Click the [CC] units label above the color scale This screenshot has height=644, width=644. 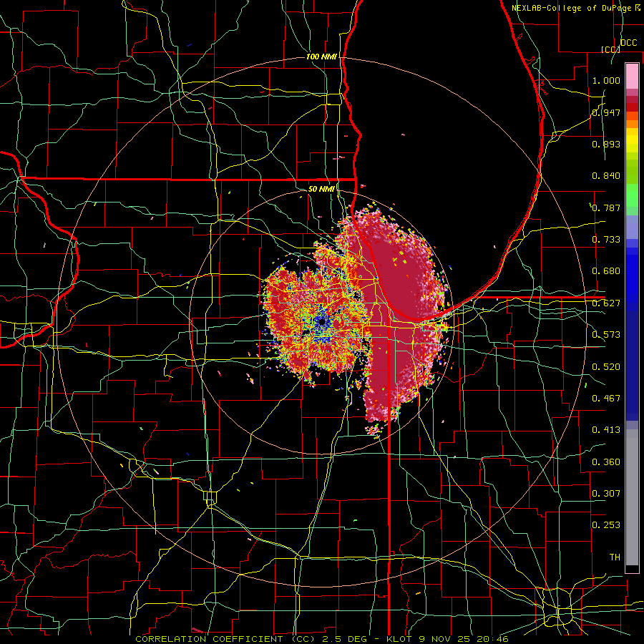(610, 49)
